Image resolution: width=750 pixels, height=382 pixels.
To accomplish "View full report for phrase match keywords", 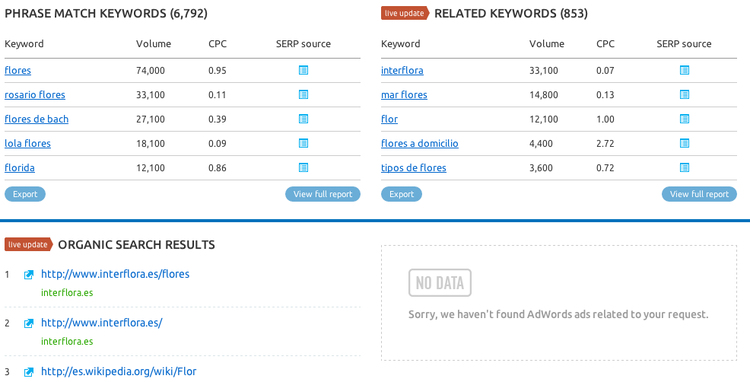I will 323,194.
